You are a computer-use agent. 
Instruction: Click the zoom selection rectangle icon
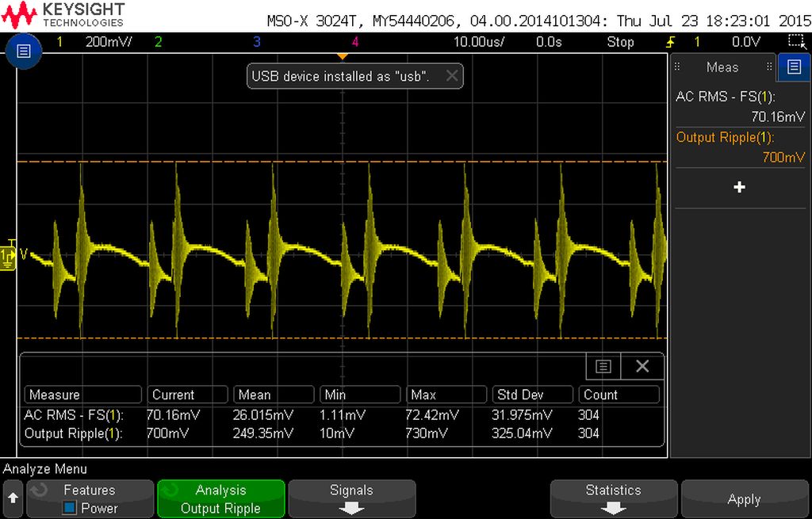(796, 41)
